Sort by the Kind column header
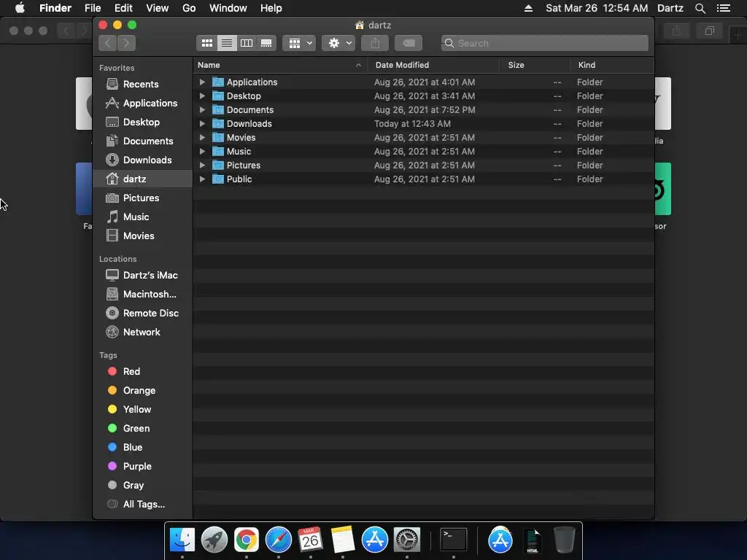747x560 pixels. 612,65
